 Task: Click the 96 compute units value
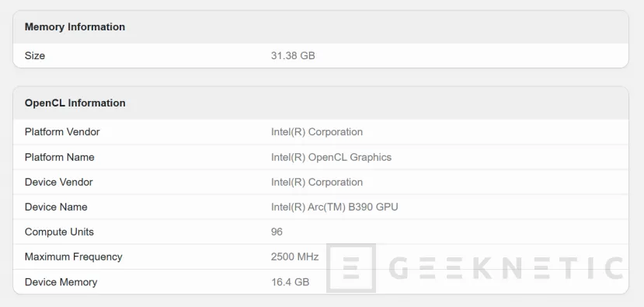[x=277, y=232]
